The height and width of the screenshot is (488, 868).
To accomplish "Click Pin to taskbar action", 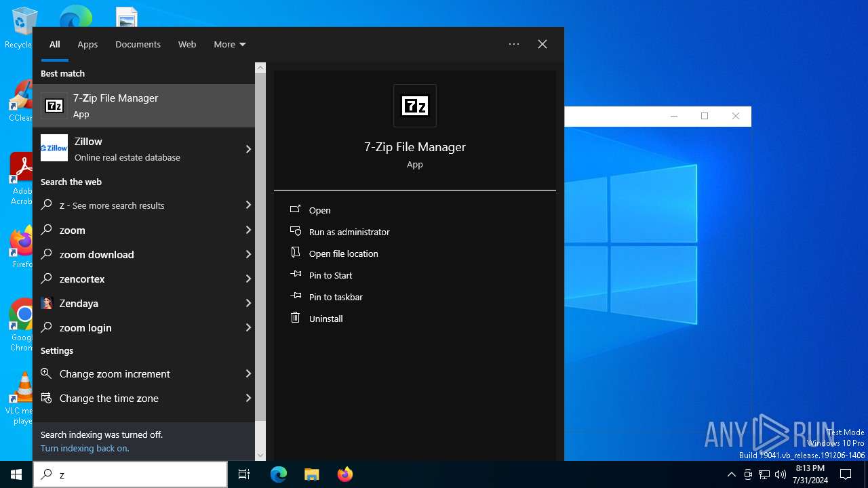I will tap(336, 297).
